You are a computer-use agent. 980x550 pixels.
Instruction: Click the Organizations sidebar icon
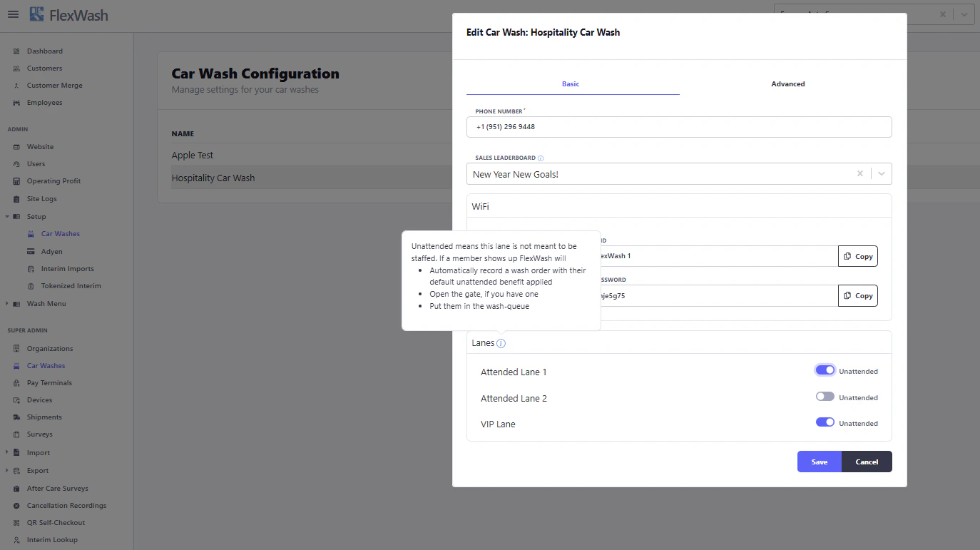(x=16, y=349)
